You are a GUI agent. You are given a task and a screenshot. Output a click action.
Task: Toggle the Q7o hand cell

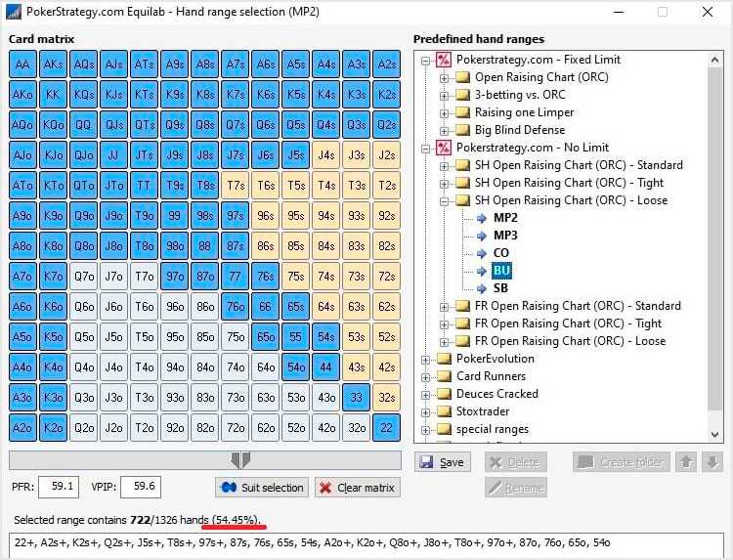coord(83,276)
